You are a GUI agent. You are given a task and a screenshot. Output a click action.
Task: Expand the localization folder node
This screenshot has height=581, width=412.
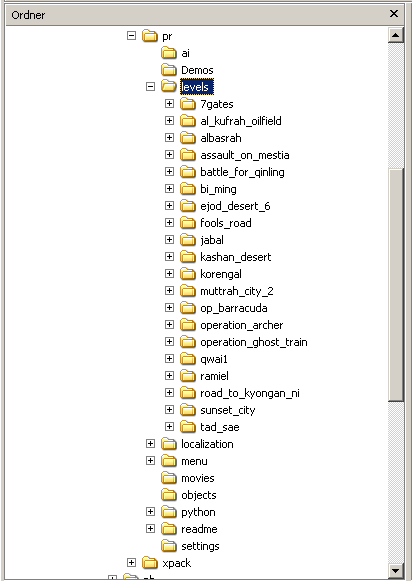tap(150, 444)
